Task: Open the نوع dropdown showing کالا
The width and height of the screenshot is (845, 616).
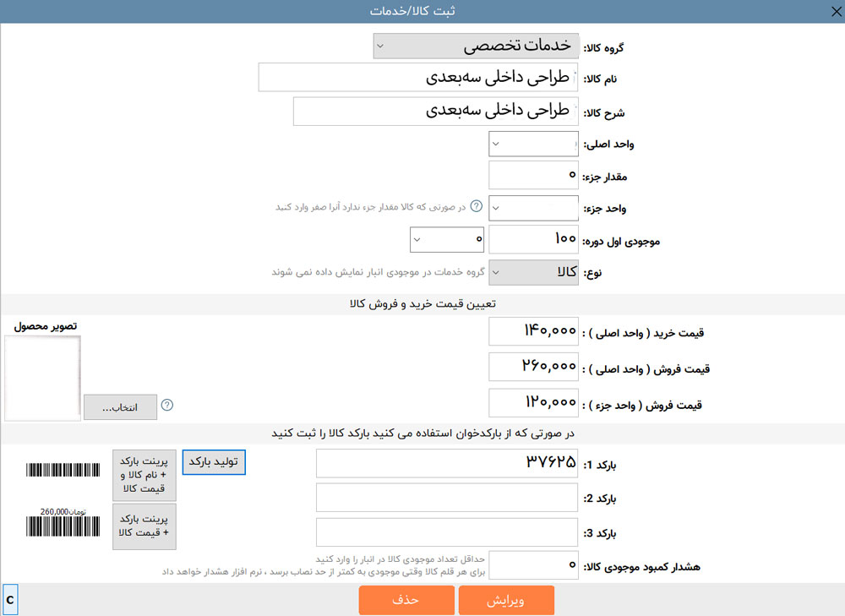Action: pyautogui.click(x=533, y=272)
